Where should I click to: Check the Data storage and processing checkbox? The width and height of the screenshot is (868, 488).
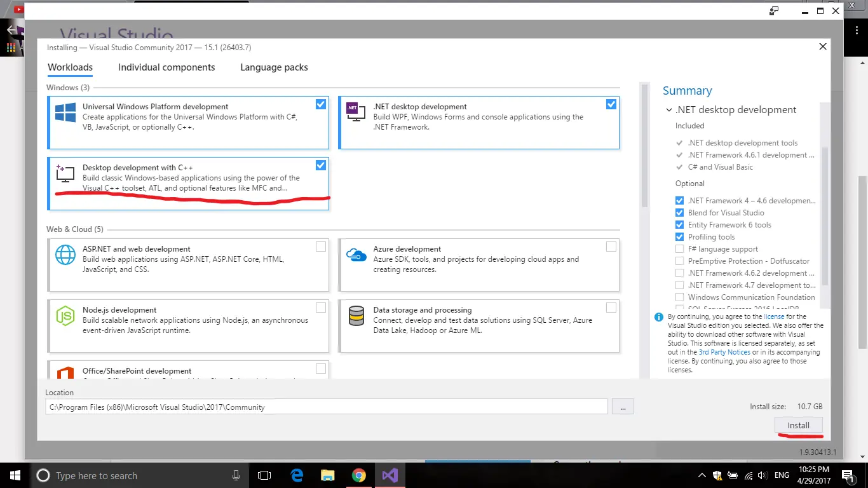point(611,308)
